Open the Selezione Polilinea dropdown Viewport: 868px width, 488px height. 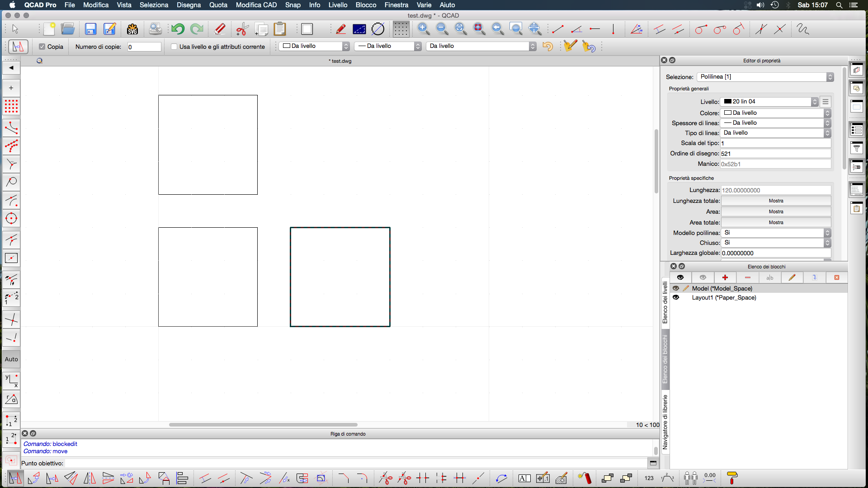tap(765, 77)
